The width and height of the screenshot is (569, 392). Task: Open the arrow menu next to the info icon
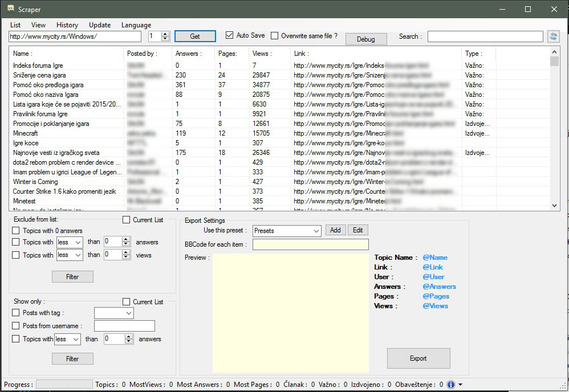tap(460, 385)
